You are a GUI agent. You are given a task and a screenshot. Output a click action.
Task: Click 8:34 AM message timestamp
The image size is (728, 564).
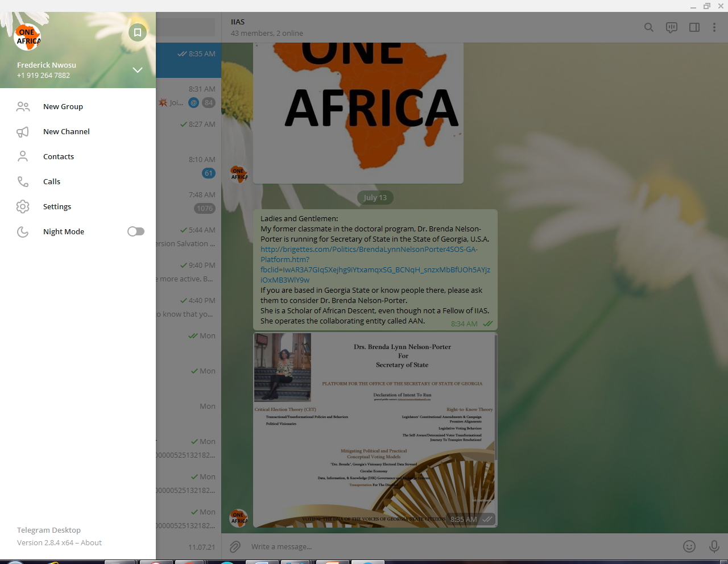tap(464, 324)
